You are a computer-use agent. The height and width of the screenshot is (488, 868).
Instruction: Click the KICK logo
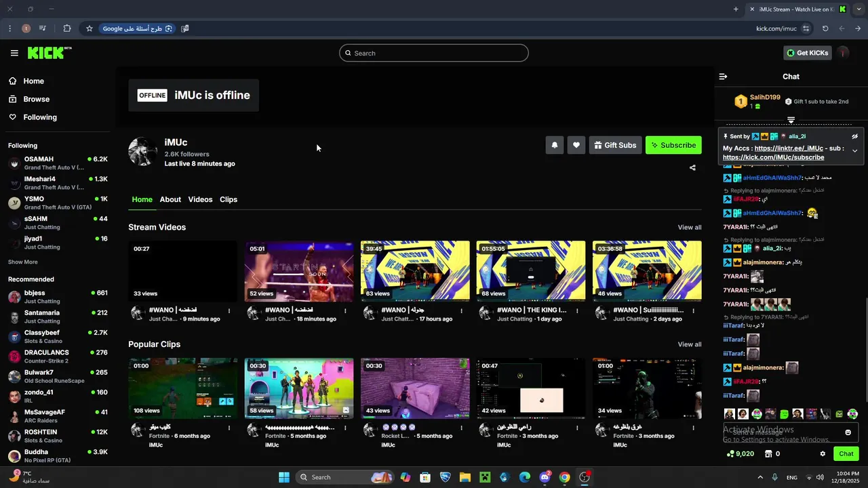50,53
